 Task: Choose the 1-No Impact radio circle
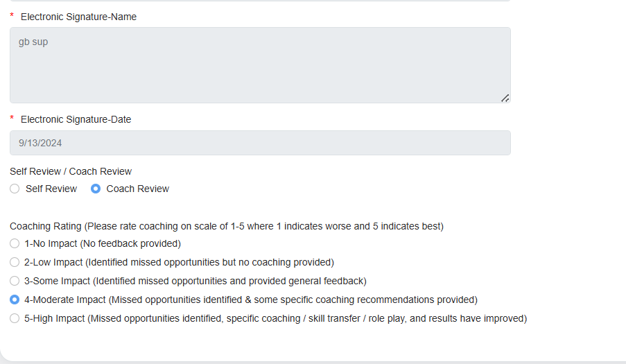pyautogui.click(x=15, y=243)
